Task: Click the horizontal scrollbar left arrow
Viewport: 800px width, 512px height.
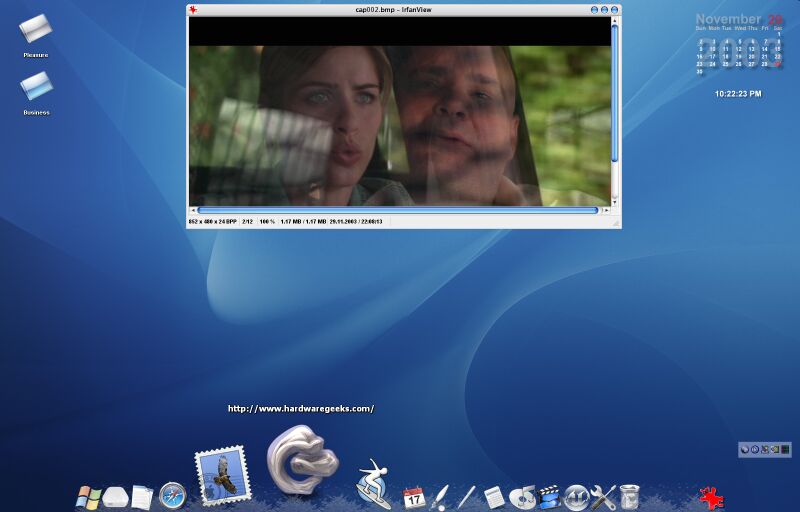Action: pos(193,210)
